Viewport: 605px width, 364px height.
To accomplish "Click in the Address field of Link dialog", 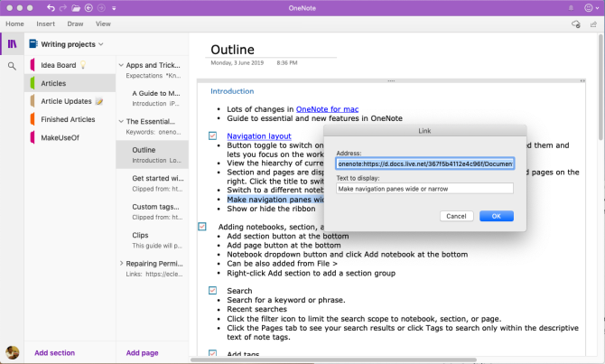I will [x=424, y=163].
